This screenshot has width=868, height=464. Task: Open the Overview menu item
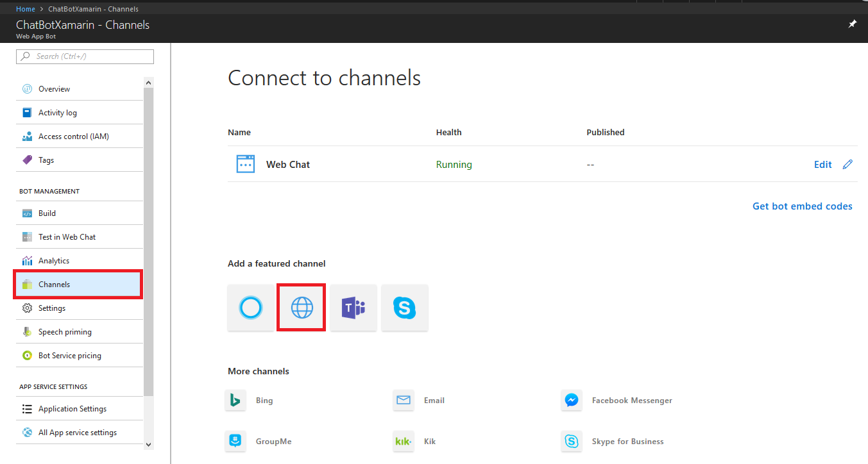coord(80,89)
